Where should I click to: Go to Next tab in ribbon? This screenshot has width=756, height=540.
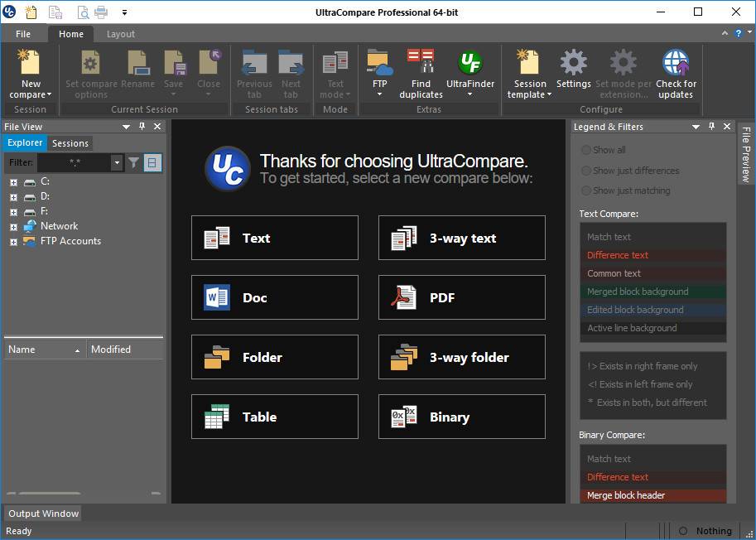click(x=291, y=63)
